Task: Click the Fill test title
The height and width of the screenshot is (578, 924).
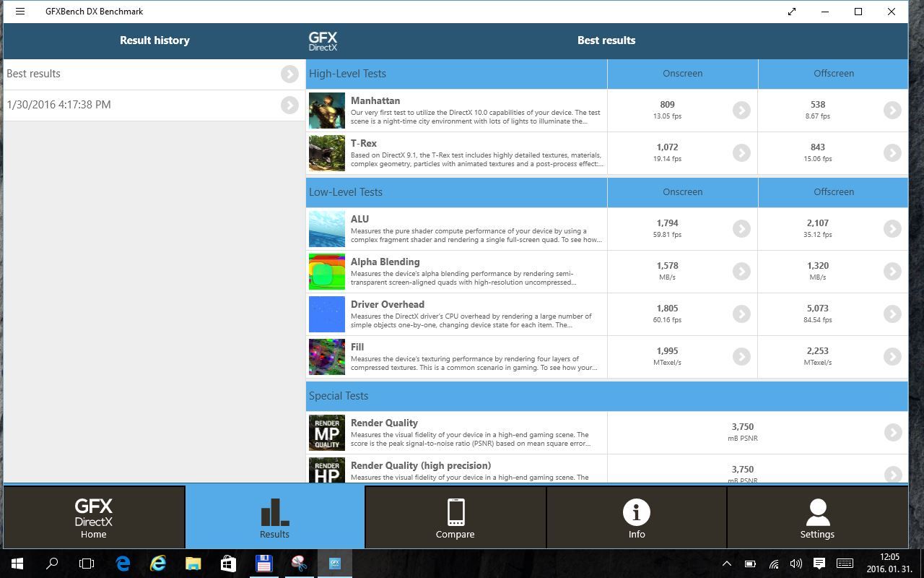Action: point(357,347)
